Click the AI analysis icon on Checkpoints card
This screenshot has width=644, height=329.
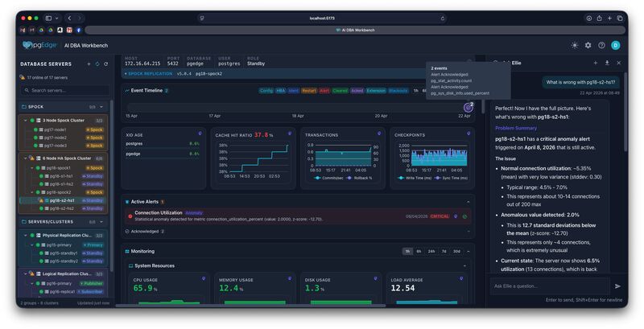[469, 134]
